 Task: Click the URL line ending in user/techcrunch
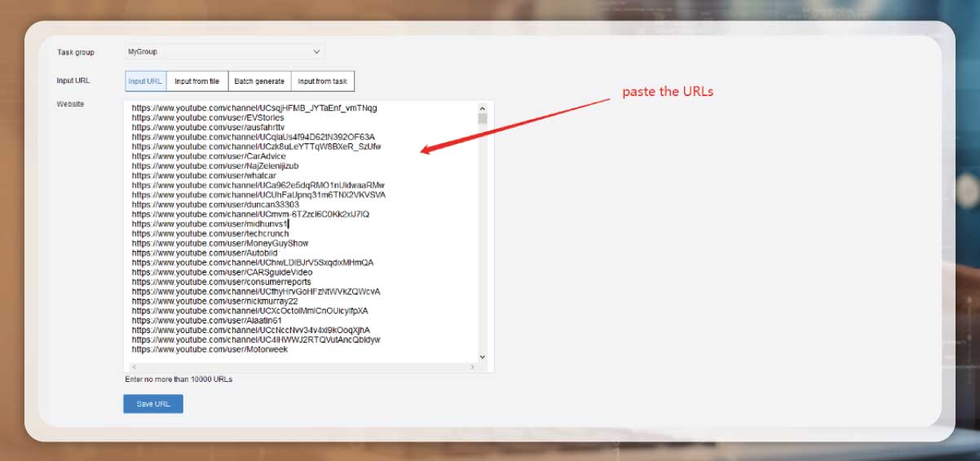[210, 234]
